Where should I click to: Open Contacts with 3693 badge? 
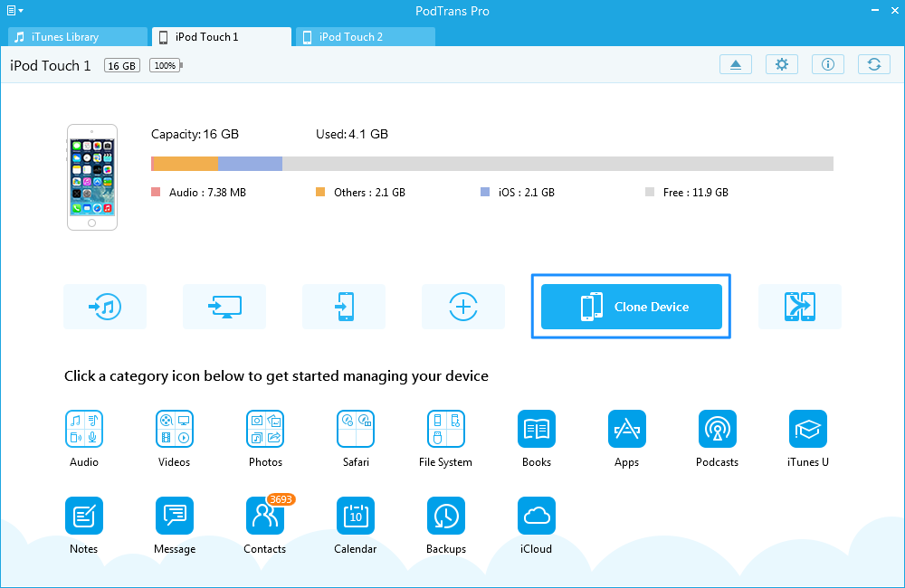click(x=264, y=517)
